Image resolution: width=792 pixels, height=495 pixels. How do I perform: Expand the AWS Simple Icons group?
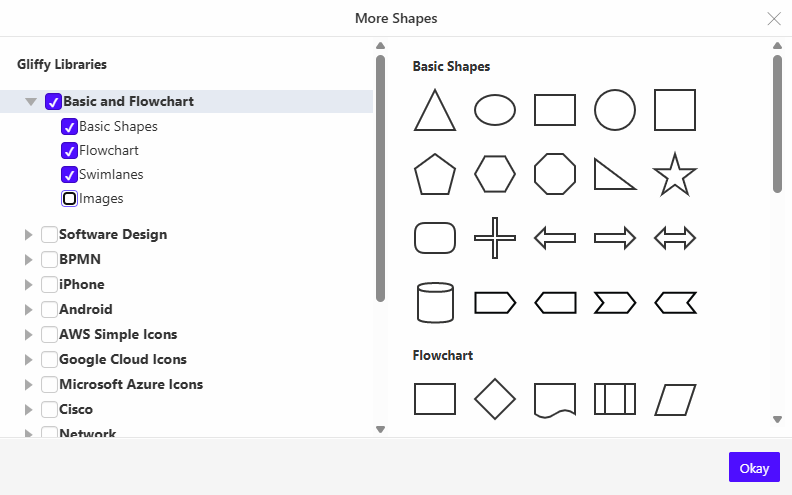[x=28, y=335]
